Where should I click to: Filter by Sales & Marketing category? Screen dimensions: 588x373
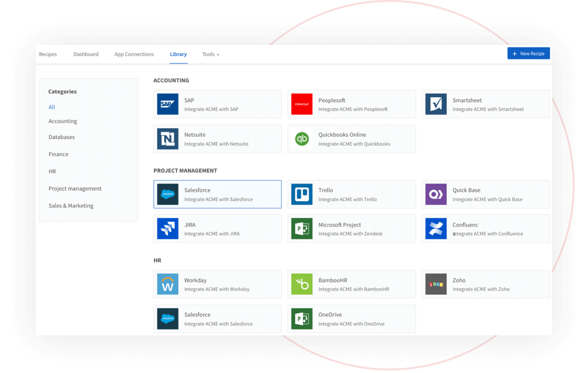(71, 206)
